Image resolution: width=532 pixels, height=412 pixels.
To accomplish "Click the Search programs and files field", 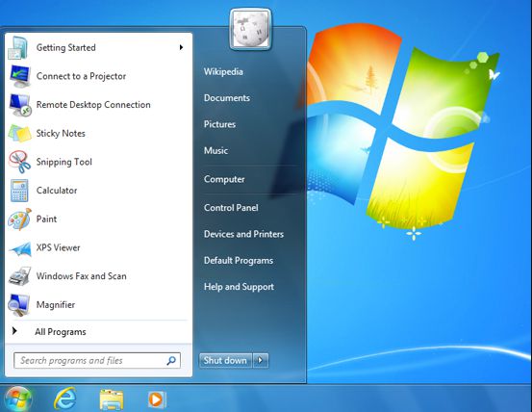I will coord(97,360).
